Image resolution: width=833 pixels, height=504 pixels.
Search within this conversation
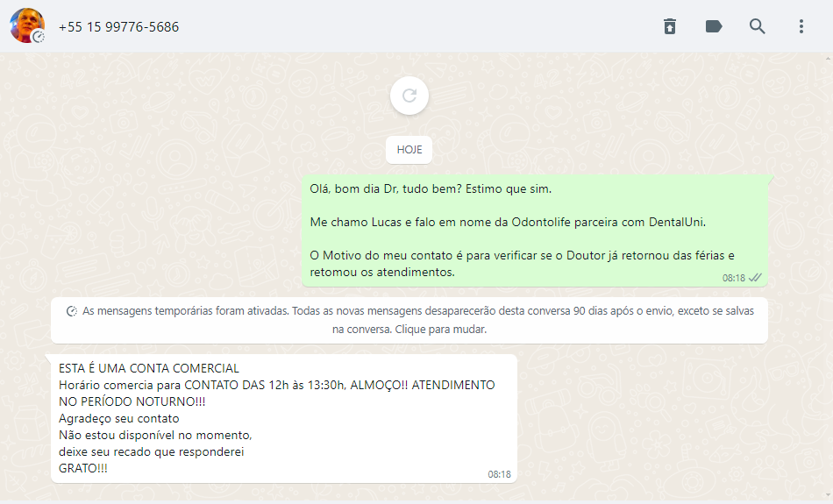point(757,26)
